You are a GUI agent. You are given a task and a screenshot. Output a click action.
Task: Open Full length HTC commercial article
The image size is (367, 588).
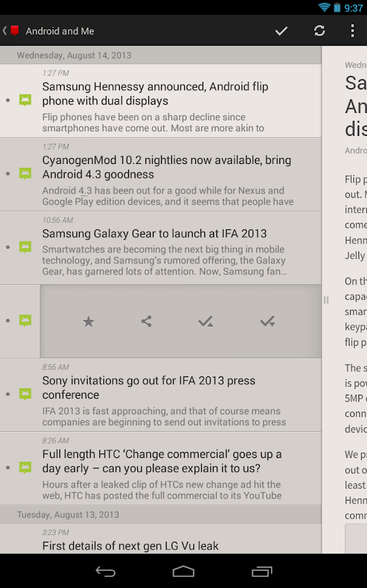pos(161,468)
